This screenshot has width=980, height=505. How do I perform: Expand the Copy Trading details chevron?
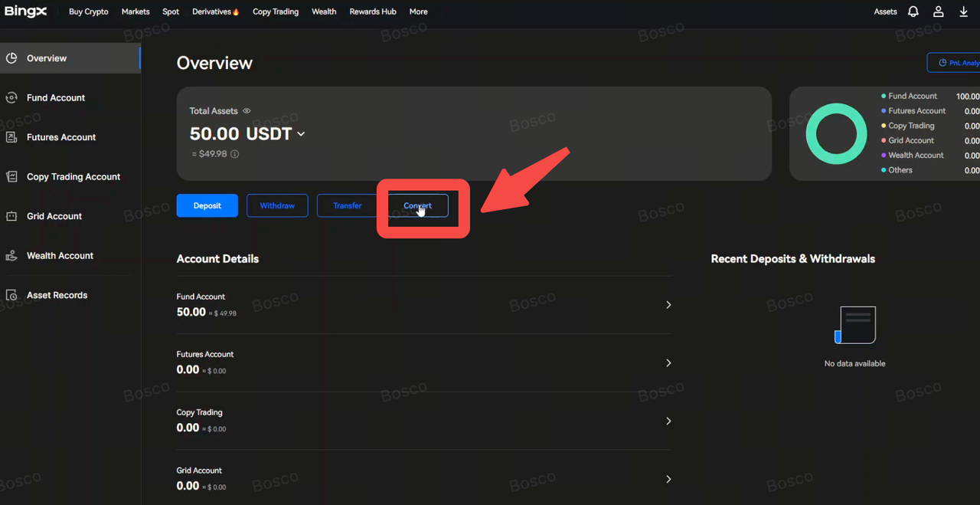pyautogui.click(x=668, y=421)
